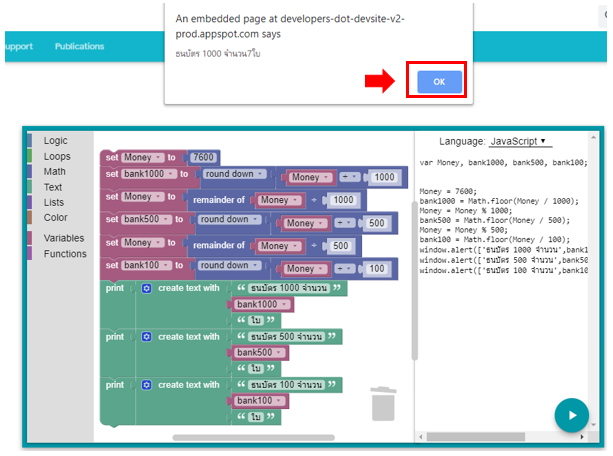This screenshot has width=613, height=456.
Task: Open the gear on the third print block
Action: [147, 385]
